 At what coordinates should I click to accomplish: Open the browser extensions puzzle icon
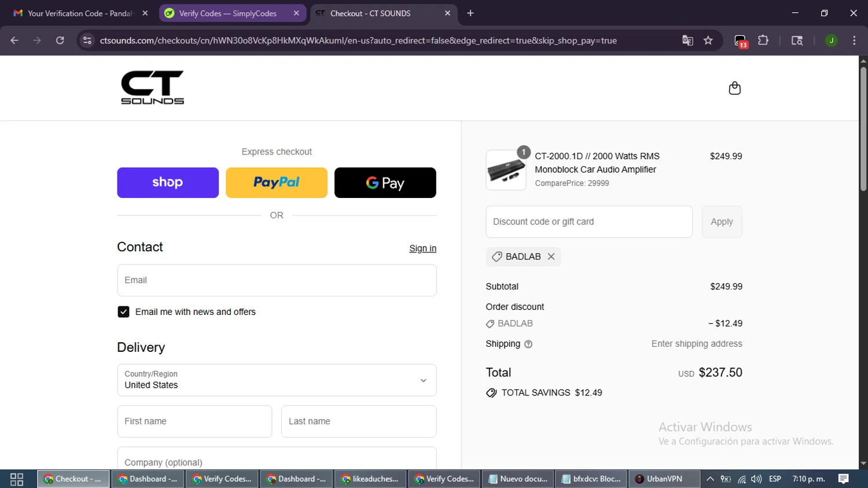(763, 41)
